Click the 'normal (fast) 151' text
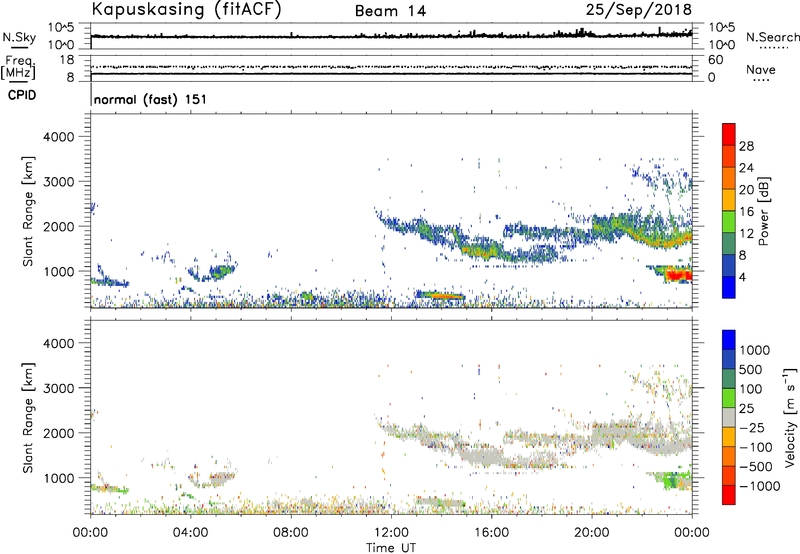 point(151,99)
